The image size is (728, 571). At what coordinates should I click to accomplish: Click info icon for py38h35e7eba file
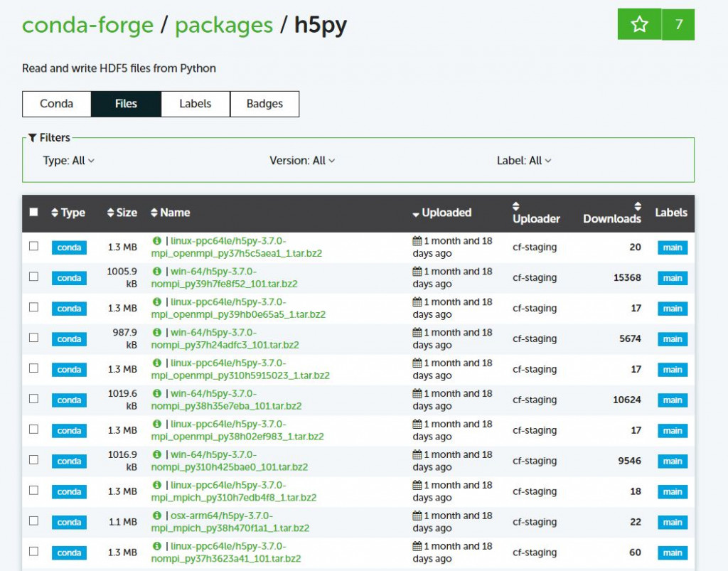pyautogui.click(x=157, y=393)
